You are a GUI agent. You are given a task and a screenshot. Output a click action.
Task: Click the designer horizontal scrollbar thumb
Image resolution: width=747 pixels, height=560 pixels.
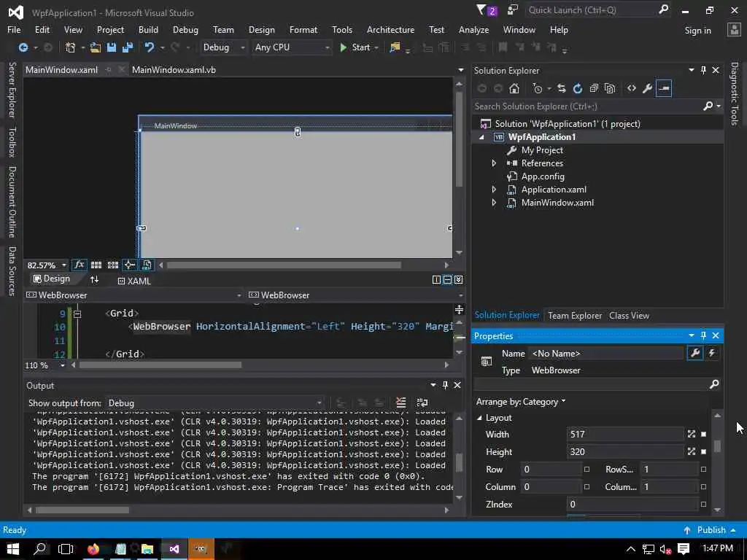pyautogui.click(x=284, y=265)
